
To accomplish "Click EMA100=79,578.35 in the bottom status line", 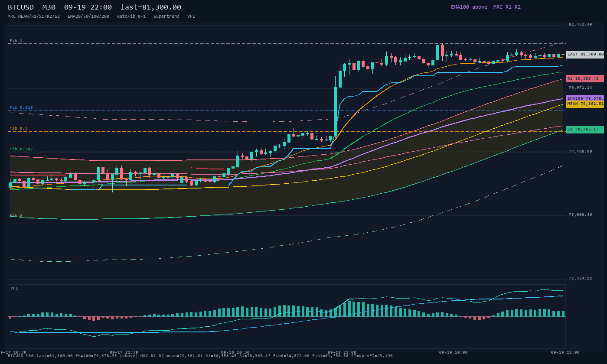I will 96,356.
